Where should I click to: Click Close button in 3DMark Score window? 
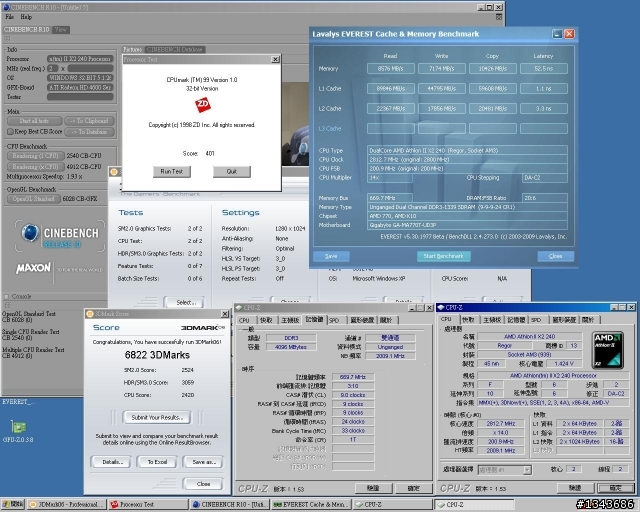[x=203, y=484]
